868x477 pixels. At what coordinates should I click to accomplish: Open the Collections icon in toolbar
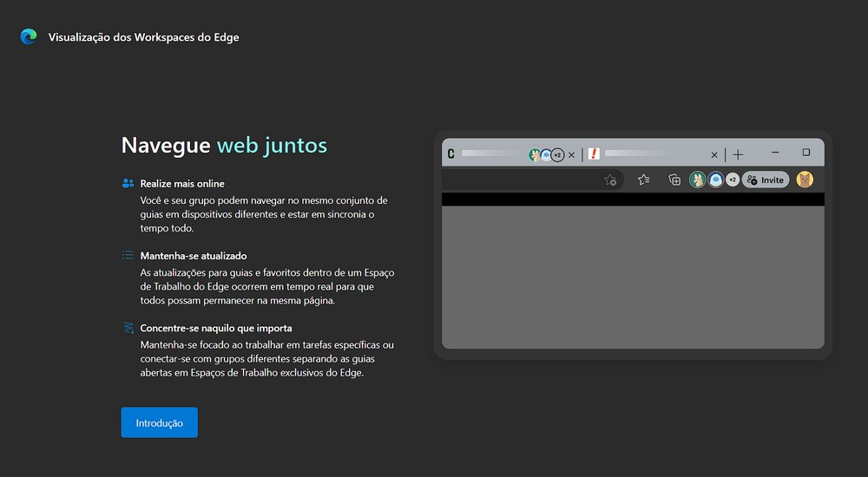[x=674, y=180]
